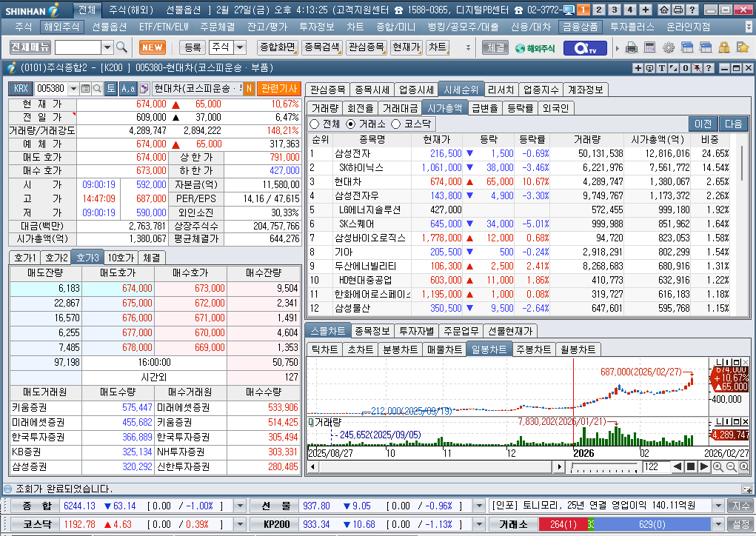Click the memo note icon beside A,a
The image size is (756, 536).
tap(143, 88)
